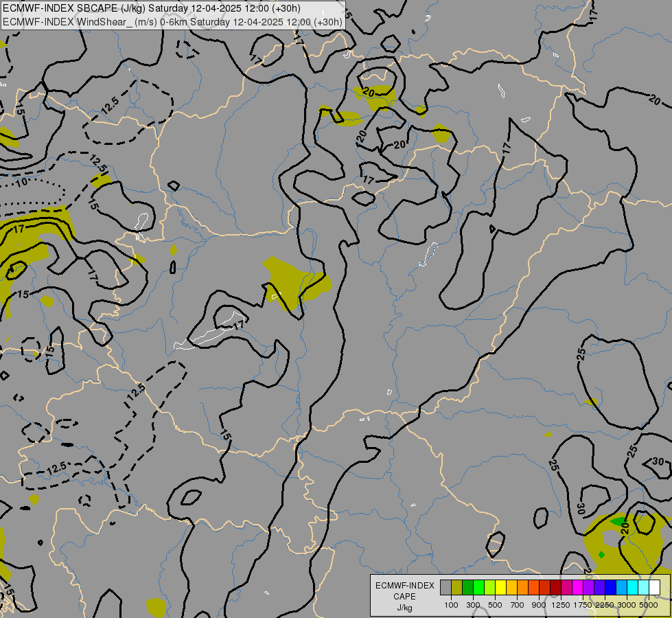Click the legend value 1750

[583, 605]
